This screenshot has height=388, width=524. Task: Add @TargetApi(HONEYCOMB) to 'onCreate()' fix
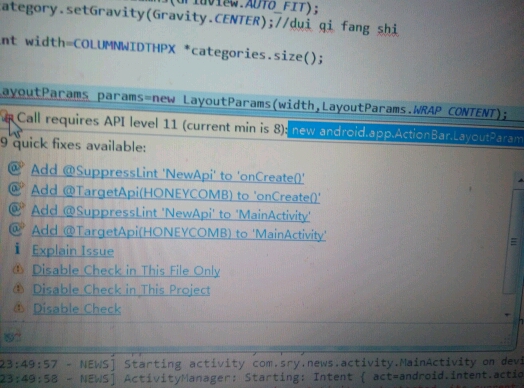click(x=175, y=194)
